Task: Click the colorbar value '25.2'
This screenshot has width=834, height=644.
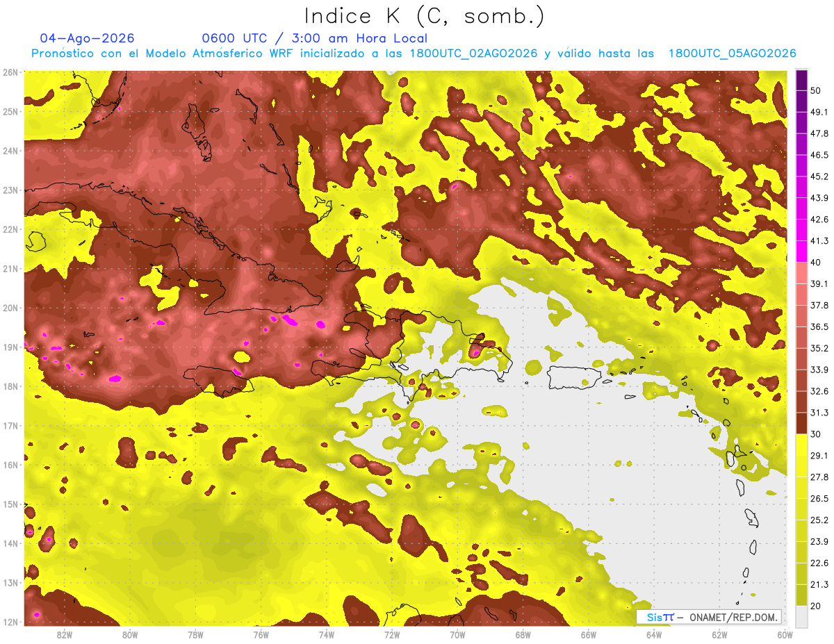Action: pyautogui.click(x=819, y=520)
